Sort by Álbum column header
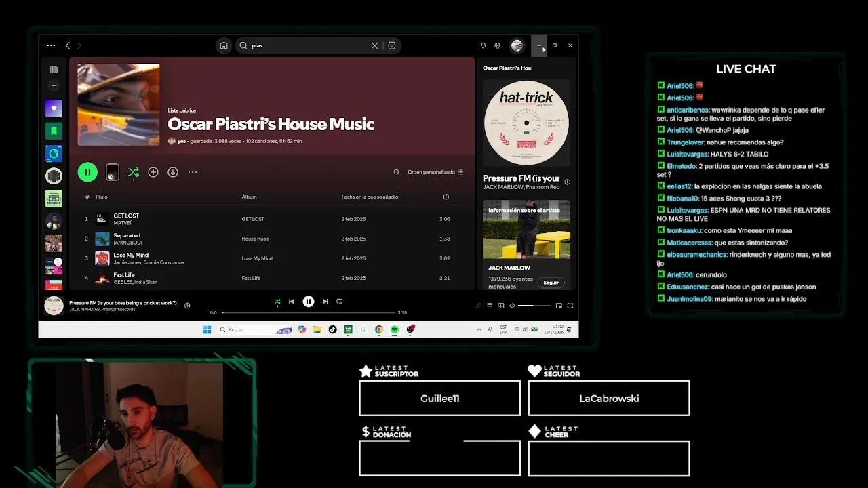The height and width of the screenshot is (488, 868). pos(249,197)
